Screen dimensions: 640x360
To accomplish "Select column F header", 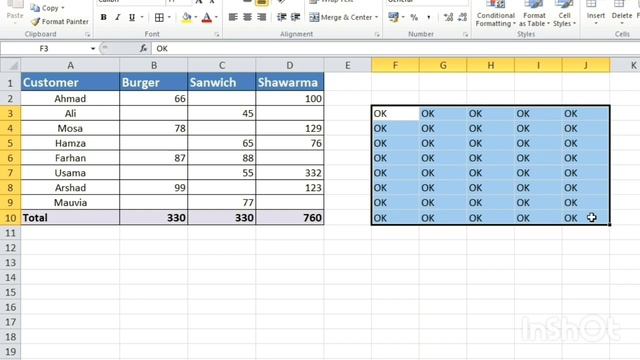I will 395,65.
